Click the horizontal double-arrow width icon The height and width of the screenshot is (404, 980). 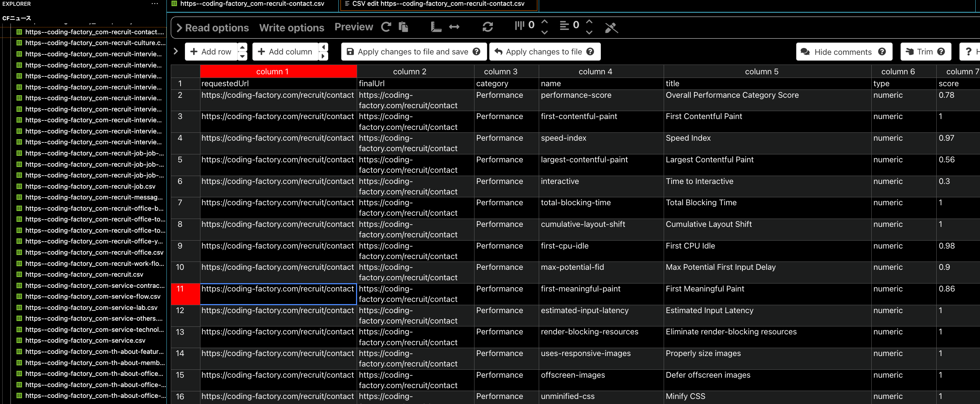coord(454,27)
